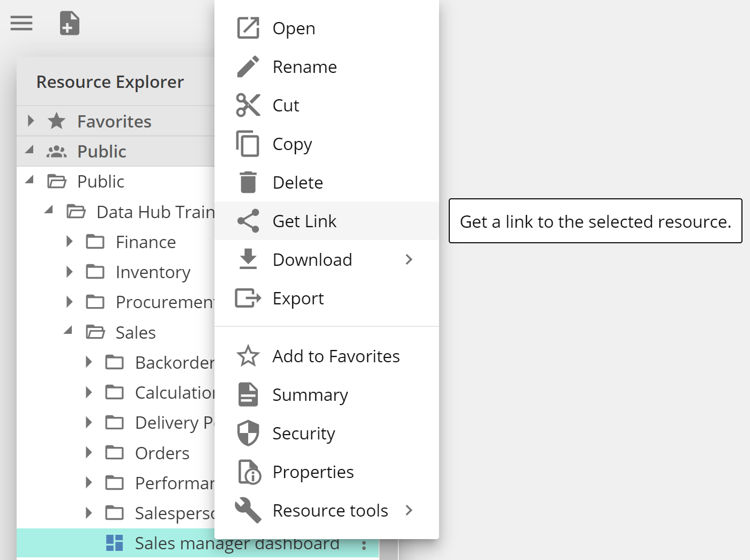Select Copy in the context menu
The image size is (750, 560).
326,144
